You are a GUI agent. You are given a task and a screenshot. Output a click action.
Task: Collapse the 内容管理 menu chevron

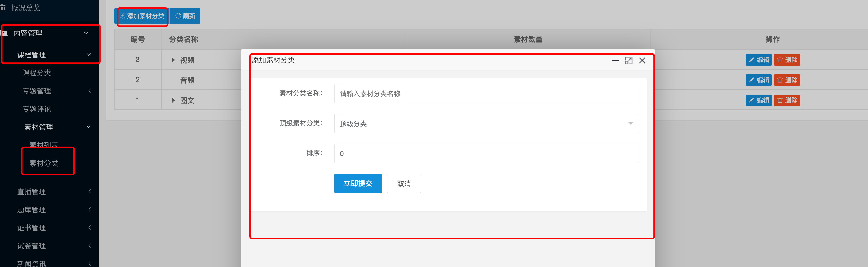coord(86,33)
